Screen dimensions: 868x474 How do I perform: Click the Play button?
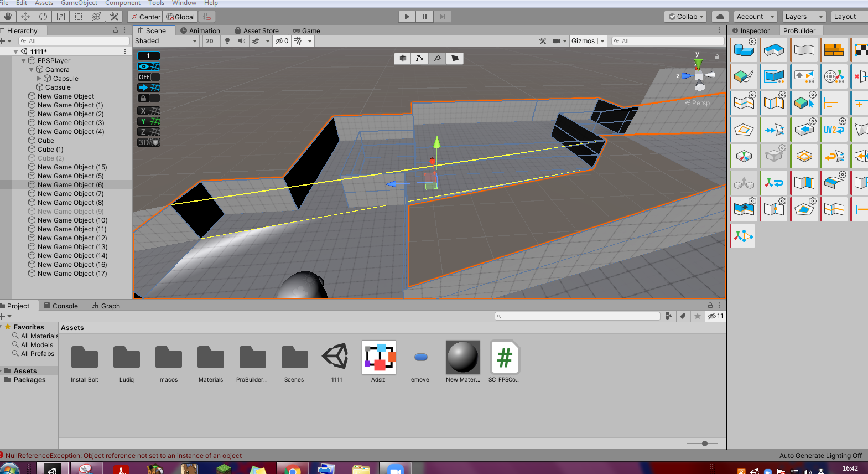click(407, 17)
